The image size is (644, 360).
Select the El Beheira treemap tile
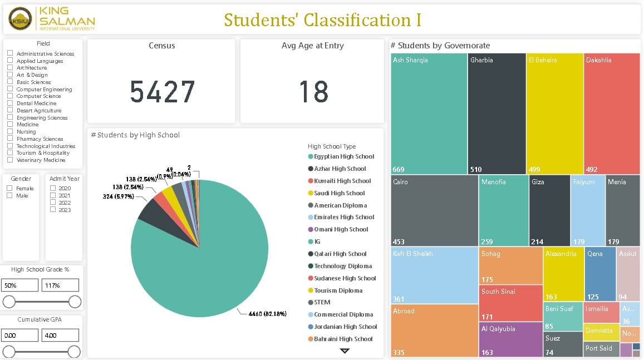point(554,114)
